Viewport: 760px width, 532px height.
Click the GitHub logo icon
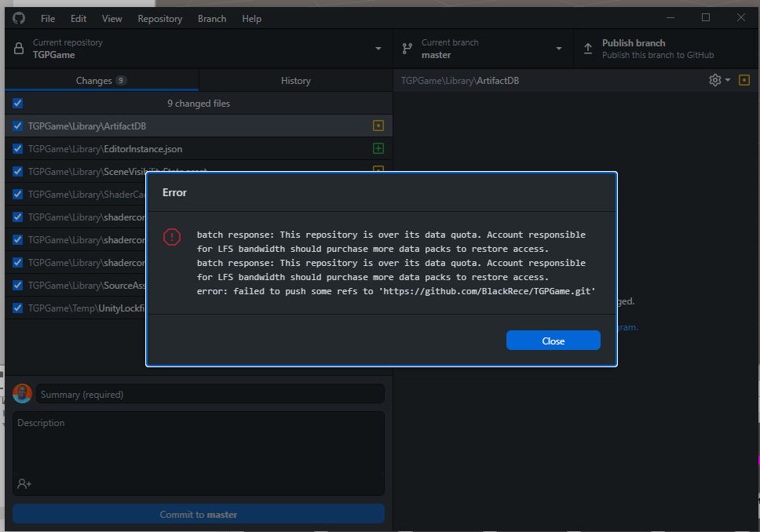coord(19,18)
